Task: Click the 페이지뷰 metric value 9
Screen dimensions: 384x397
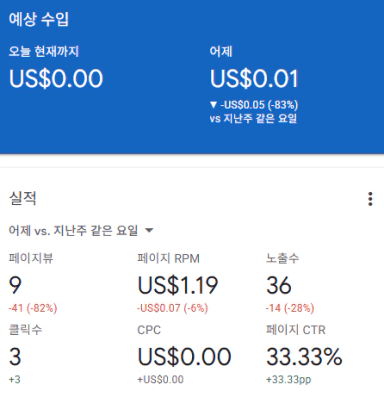Action: tap(15, 285)
